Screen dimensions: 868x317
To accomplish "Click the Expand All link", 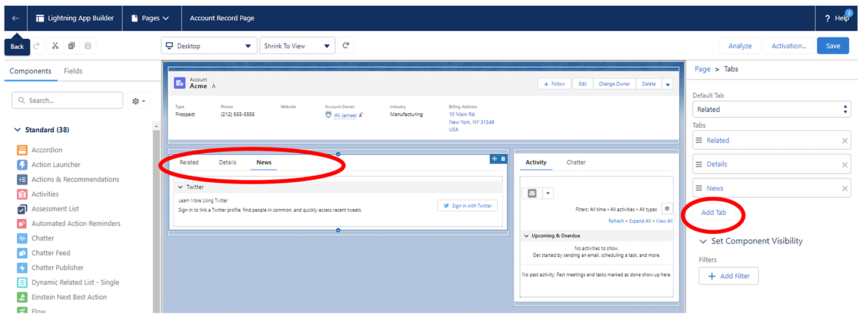I will tap(640, 221).
